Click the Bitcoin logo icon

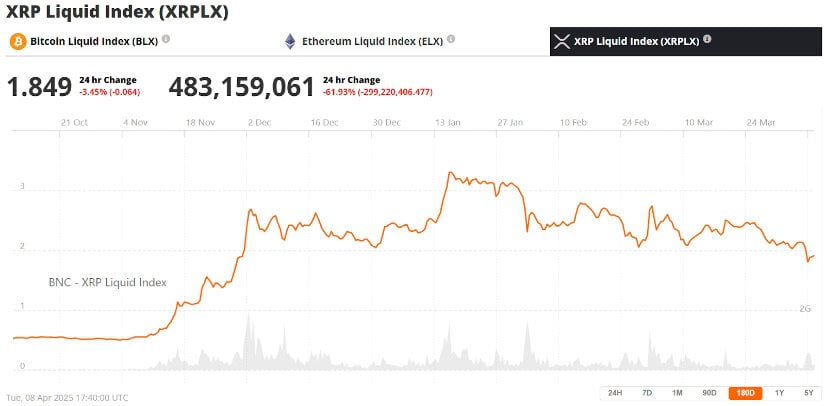[x=17, y=42]
